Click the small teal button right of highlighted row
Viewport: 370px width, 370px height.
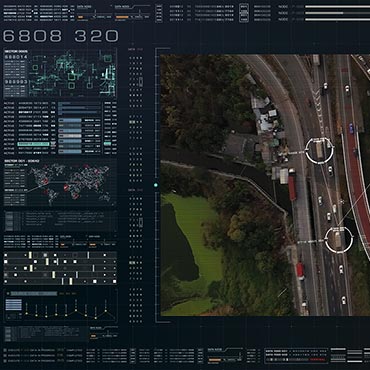tap(107, 144)
